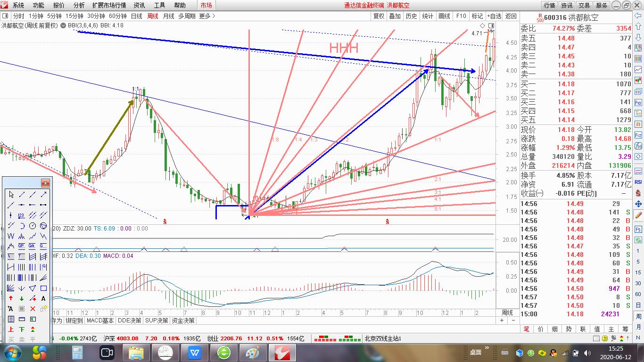Open the 周线 period selector below chart

coord(507,313)
